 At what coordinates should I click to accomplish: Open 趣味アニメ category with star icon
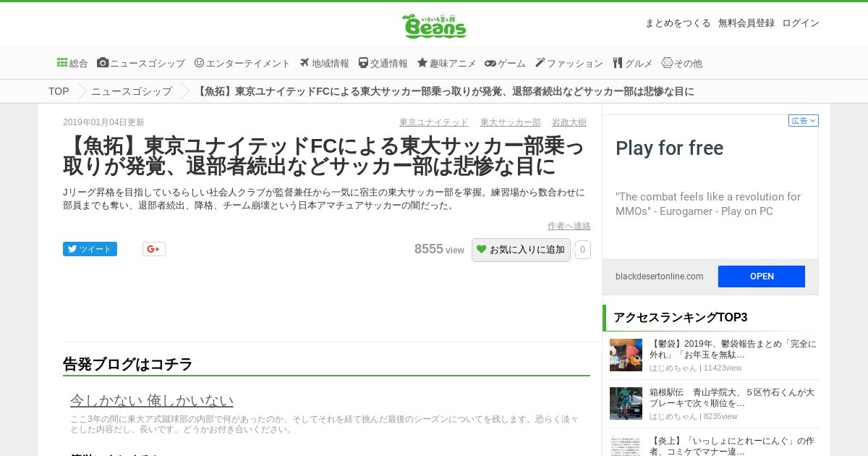coord(446,63)
